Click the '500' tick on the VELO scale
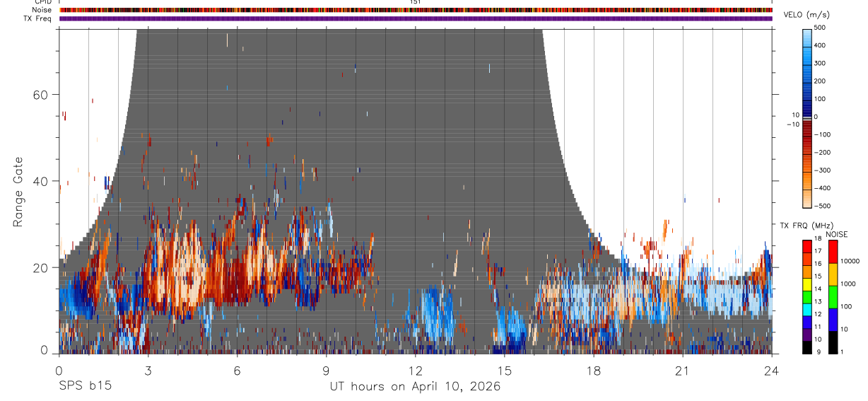 coord(821,28)
